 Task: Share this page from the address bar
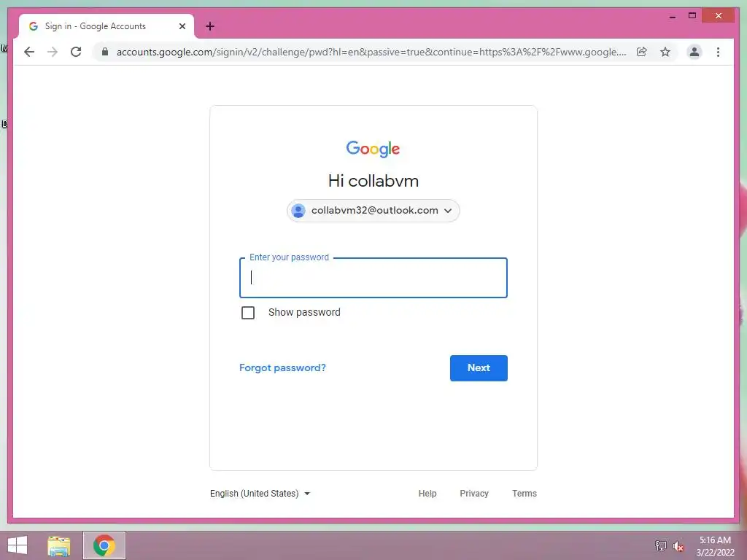(x=642, y=52)
